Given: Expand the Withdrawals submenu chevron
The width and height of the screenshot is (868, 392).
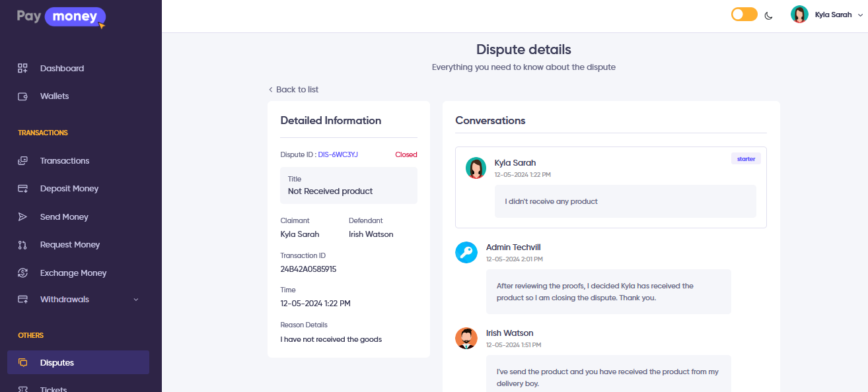Looking at the screenshot, I should pyautogui.click(x=136, y=300).
